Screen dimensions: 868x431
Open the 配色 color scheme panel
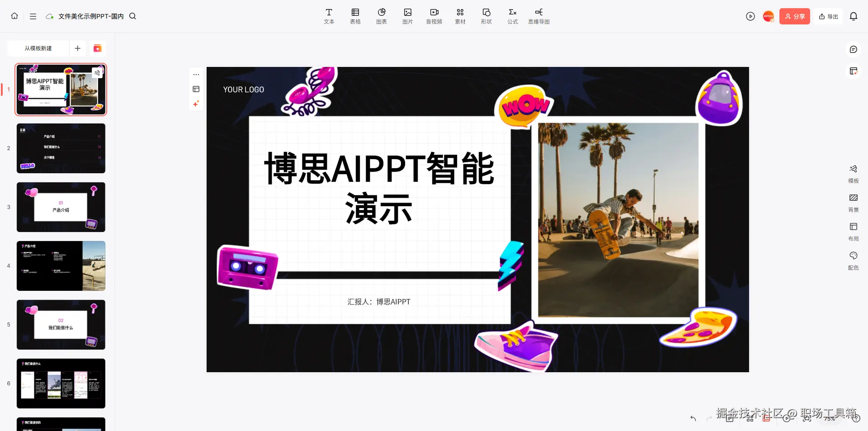[x=854, y=261]
